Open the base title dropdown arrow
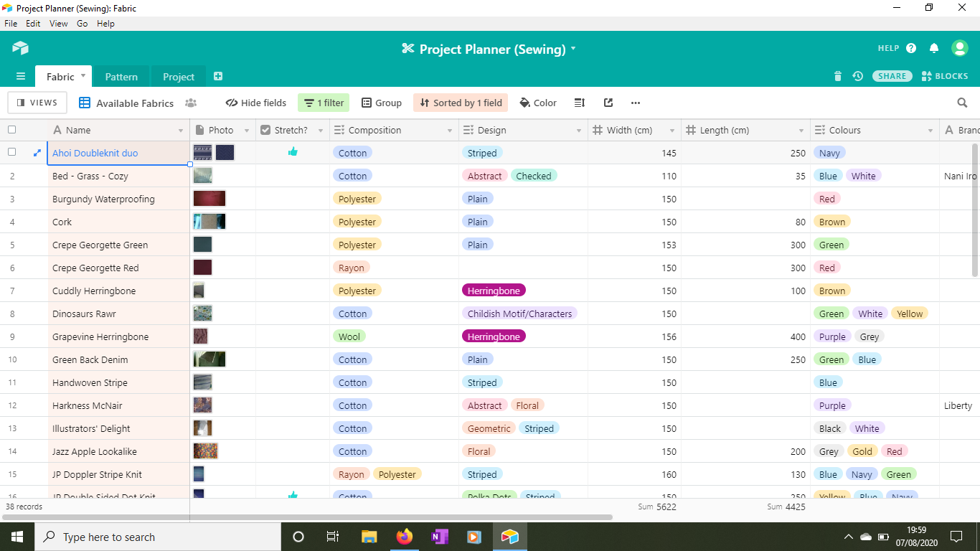980x551 pixels. [x=573, y=49]
